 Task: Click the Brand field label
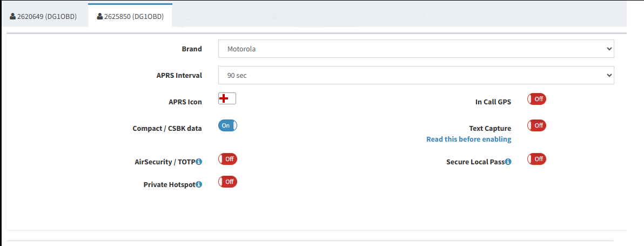[x=191, y=49]
